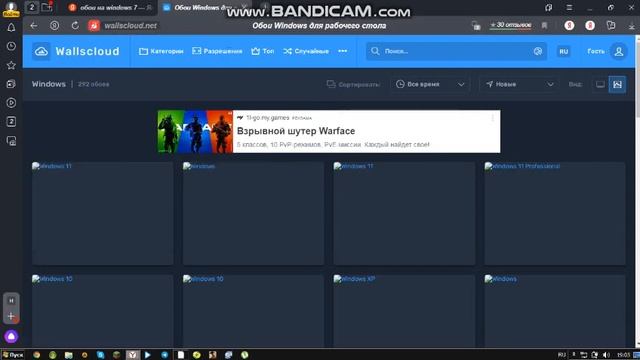
Task: Open the Windows XP wallpaper thumbnail
Action: [x=404, y=311]
